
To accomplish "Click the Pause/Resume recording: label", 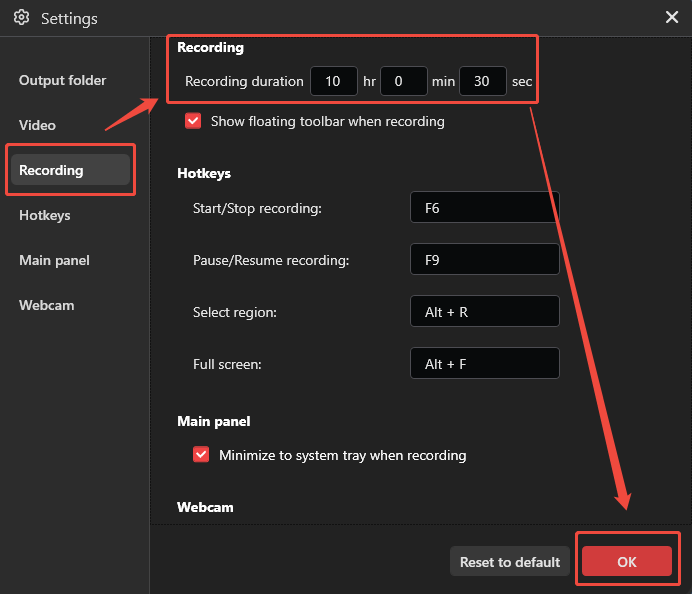I will [x=271, y=260].
